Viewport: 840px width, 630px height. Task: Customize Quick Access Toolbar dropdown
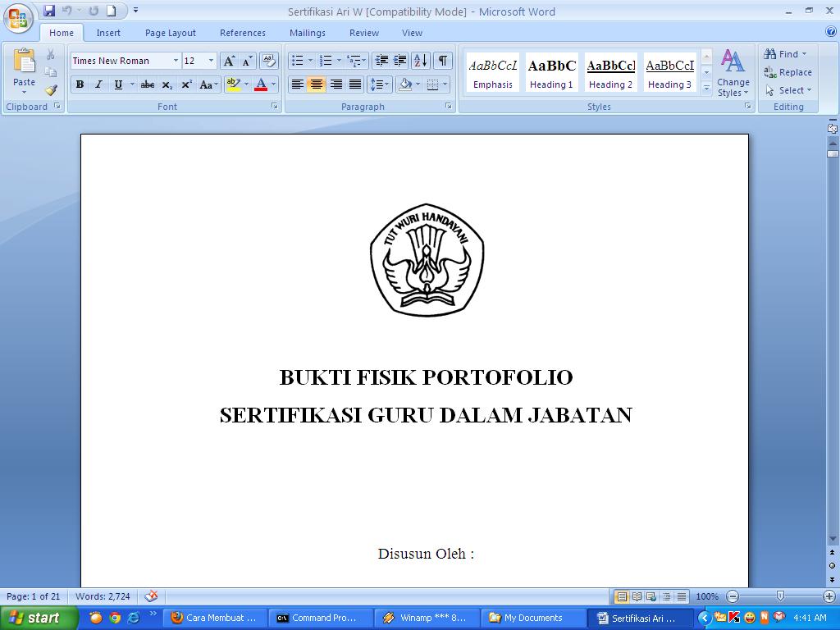point(136,10)
